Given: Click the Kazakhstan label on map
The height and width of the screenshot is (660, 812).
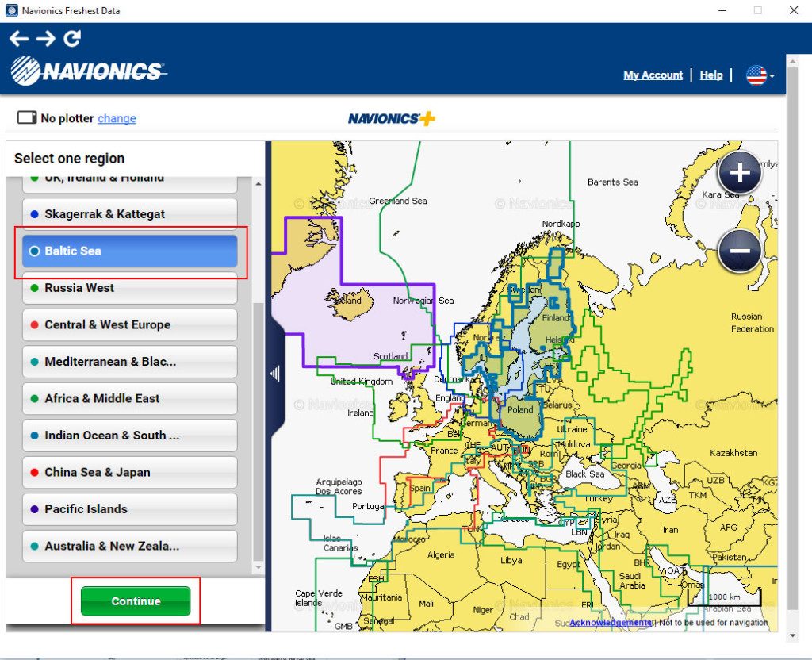Looking at the screenshot, I should pos(733,453).
